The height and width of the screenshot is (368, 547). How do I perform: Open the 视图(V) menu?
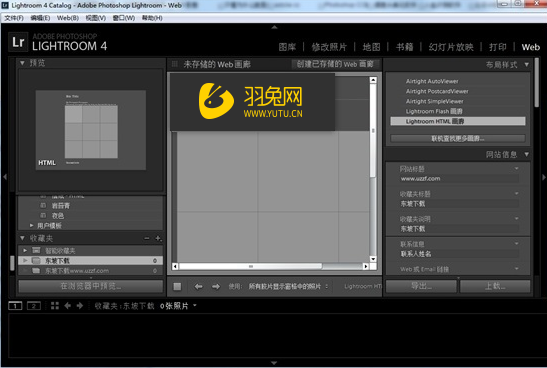[96, 18]
